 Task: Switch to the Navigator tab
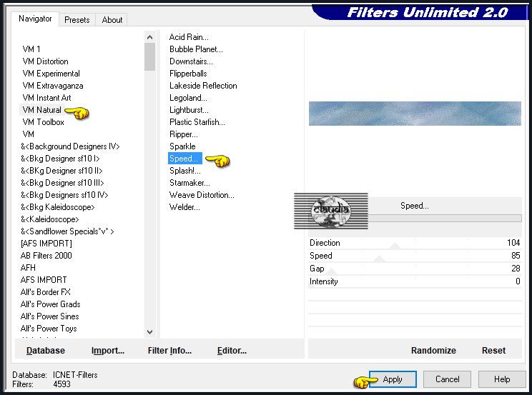[35, 19]
